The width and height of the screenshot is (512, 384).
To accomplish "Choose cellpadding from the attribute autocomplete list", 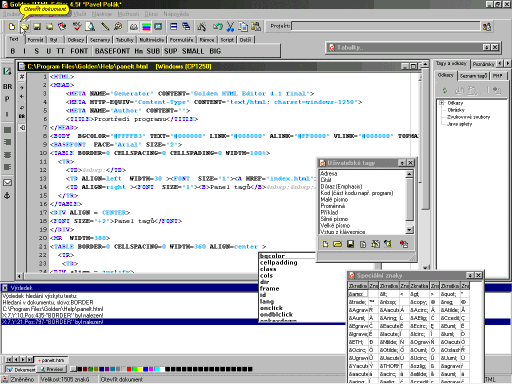I will 279,263.
